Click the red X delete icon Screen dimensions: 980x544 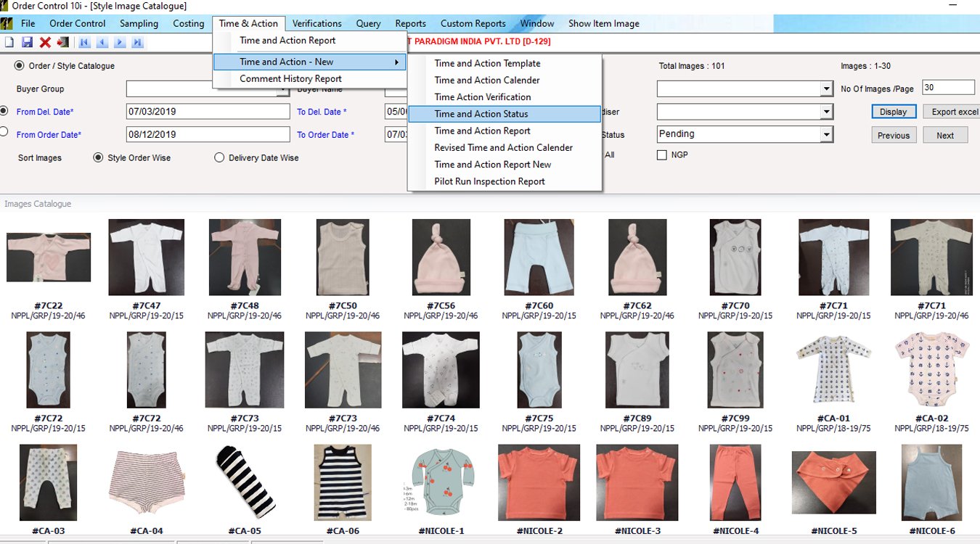[x=45, y=43]
